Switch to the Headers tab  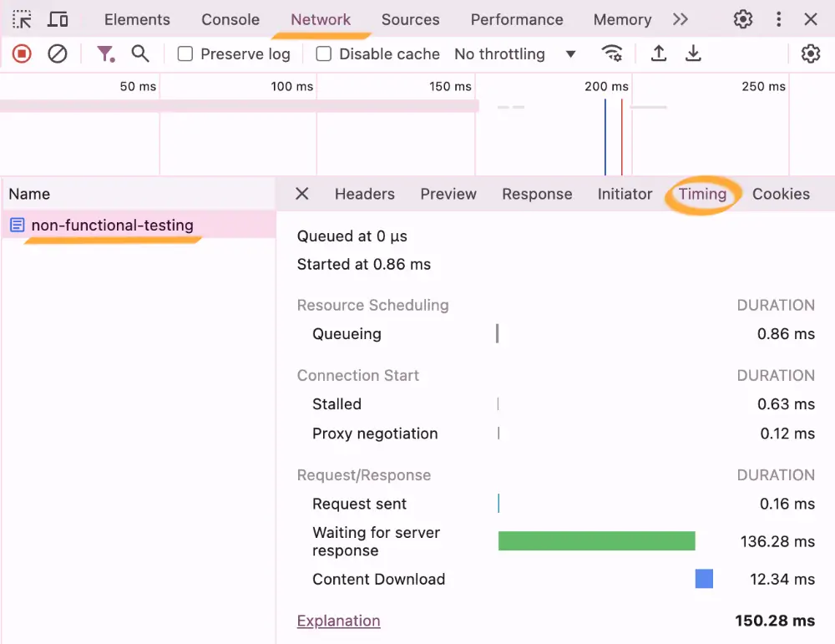(x=364, y=194)
